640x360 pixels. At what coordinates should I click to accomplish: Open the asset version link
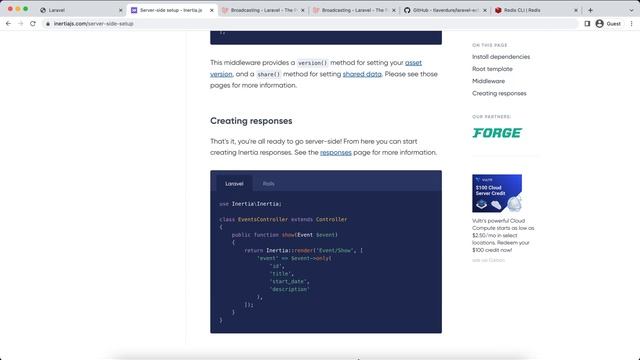tap(413, 63)
